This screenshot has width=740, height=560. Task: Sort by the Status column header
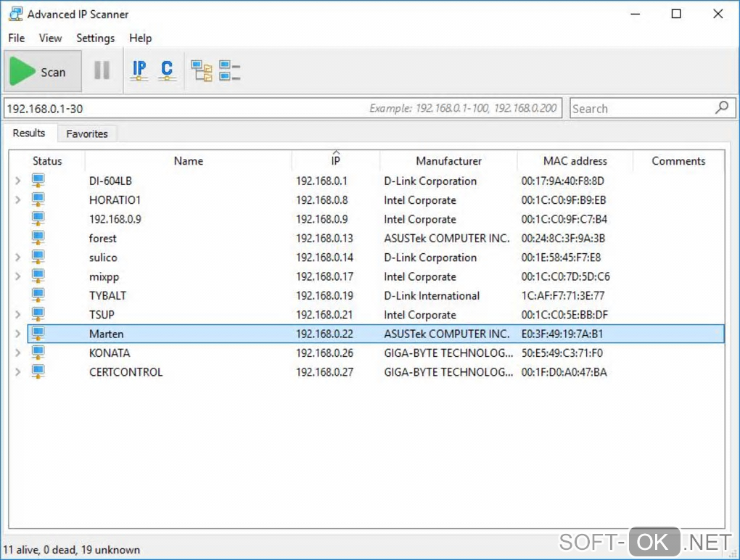(47, 161)
